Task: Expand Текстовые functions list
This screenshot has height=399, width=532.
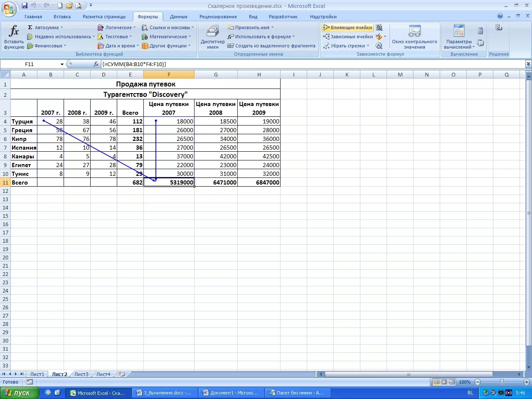Action: point(115,37)
